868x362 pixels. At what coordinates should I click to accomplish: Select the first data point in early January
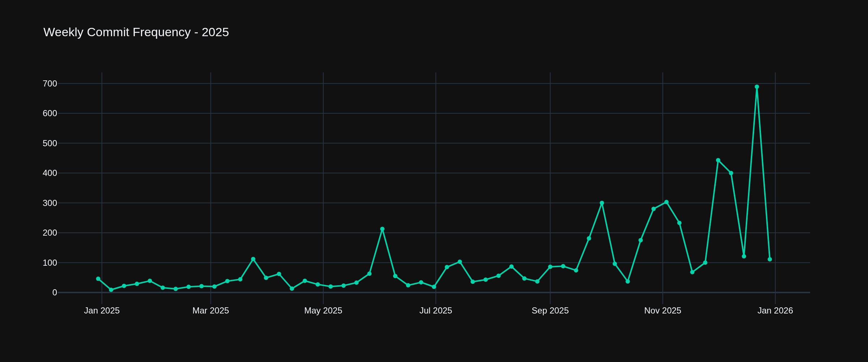[x=98, y=279]
